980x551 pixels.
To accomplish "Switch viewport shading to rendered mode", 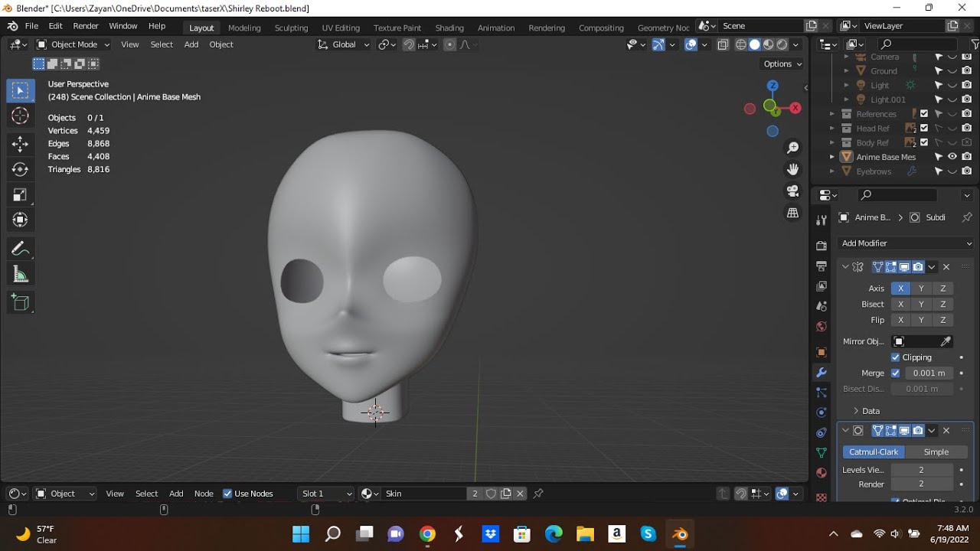I will [x=782, y=44].
